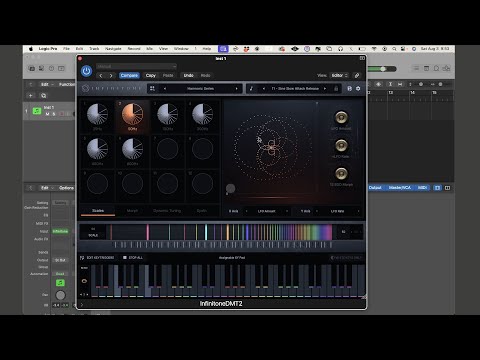Image resolution: width=480 pixels, height=360 pixels.
Task: Select previous sound preset arrow
Action: click(264, 89)
